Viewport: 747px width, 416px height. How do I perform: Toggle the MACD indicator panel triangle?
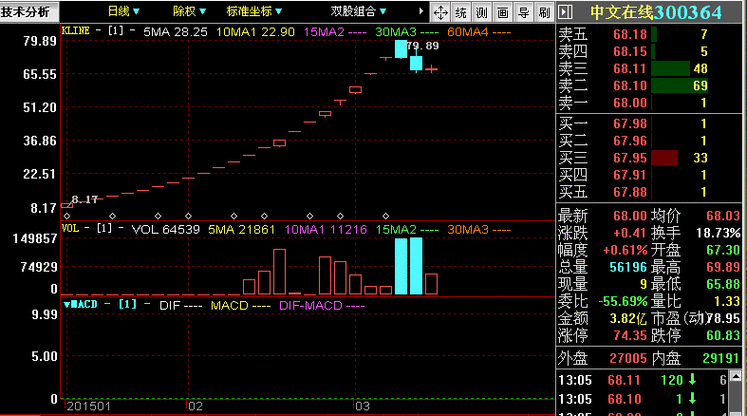[67, 303]
